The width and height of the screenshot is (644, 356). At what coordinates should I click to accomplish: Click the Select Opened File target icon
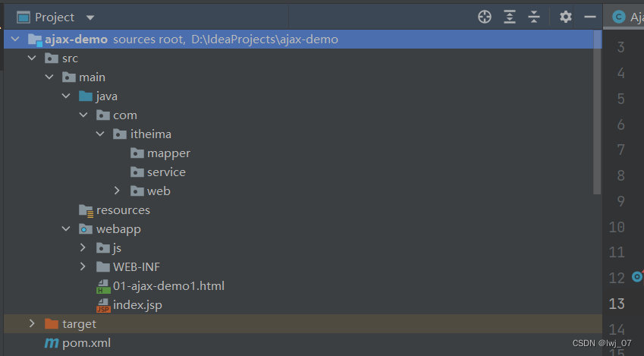[x=485, y=17]
